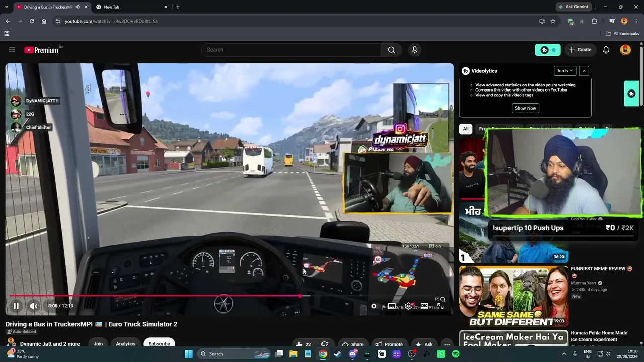Viewport: 644px width, 362px height.
Task: Toggle the gray star extension icon
Action: click(x=582, y=21)
